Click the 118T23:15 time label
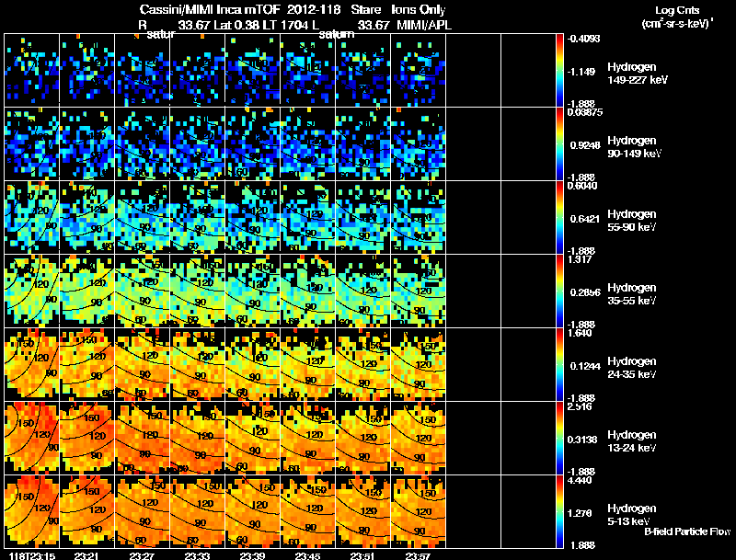 (32, 555)
